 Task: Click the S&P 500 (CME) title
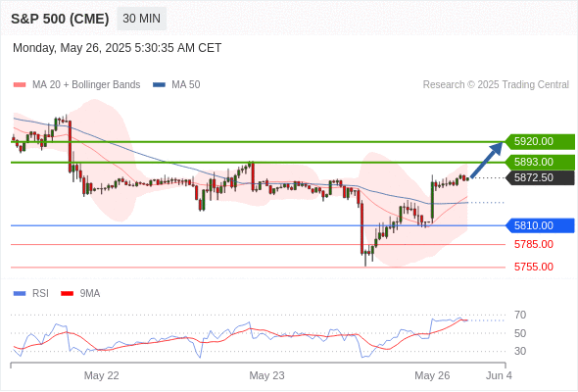point(60,19)
